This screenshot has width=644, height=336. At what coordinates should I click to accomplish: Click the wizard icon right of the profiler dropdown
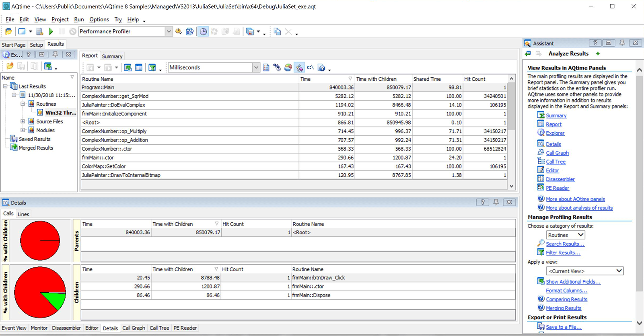pyautogui.click(x=179, y=31)
